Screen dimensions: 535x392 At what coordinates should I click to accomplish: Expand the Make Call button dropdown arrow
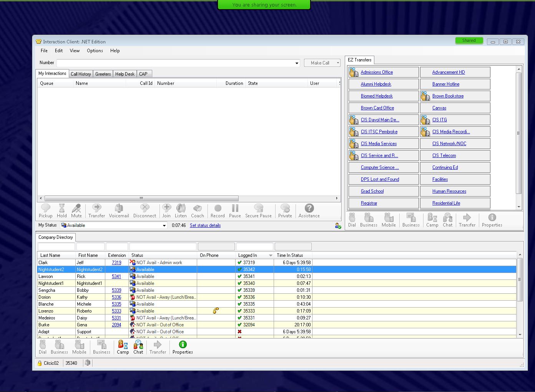point(338,63)
